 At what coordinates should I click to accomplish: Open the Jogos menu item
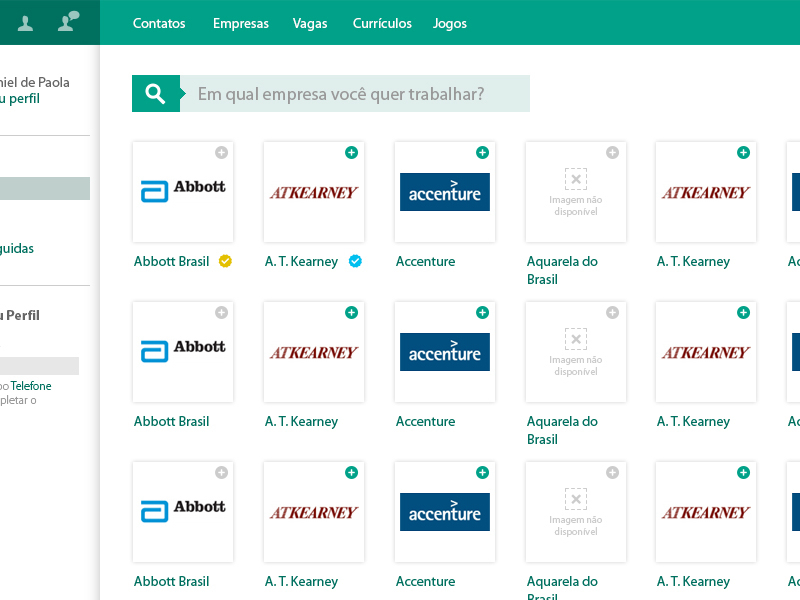click(x=449, y=24)
